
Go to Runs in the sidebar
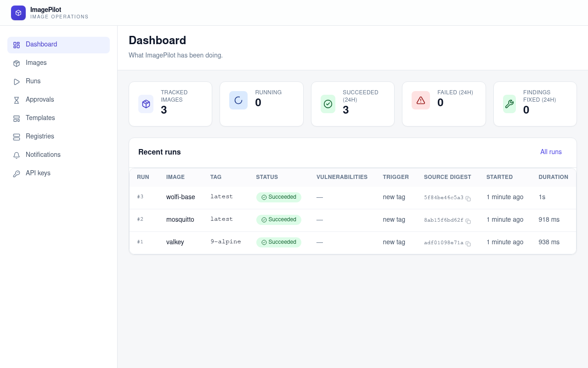coord(58,81)
